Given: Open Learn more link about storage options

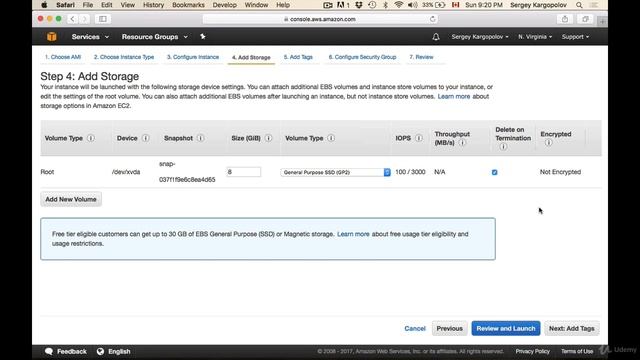Looking at the screenshot, I should coord(454,97).
